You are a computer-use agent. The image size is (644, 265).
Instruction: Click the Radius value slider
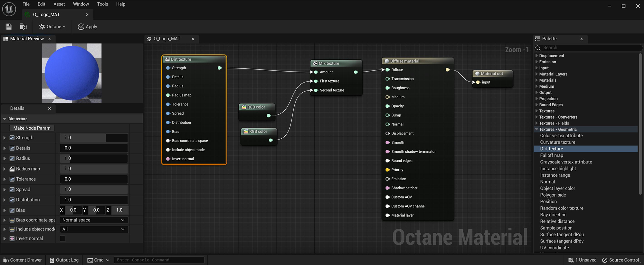click(94, 158)
